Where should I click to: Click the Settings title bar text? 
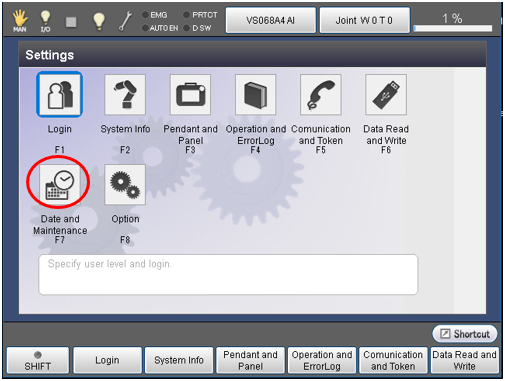pyautogui.click(x=50, y=55)
